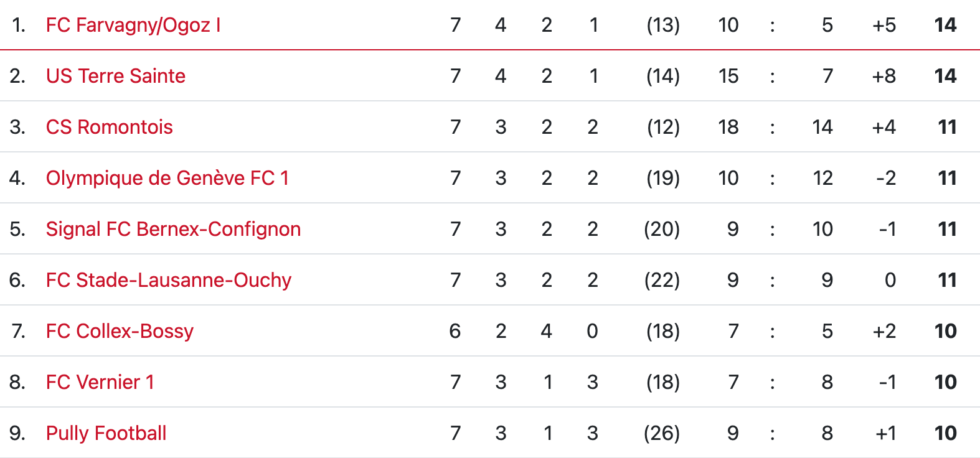The width and height of the screenshot is (980, 458).
Task: Click the FC Collex-Bossy link
Action: [120, 331]
